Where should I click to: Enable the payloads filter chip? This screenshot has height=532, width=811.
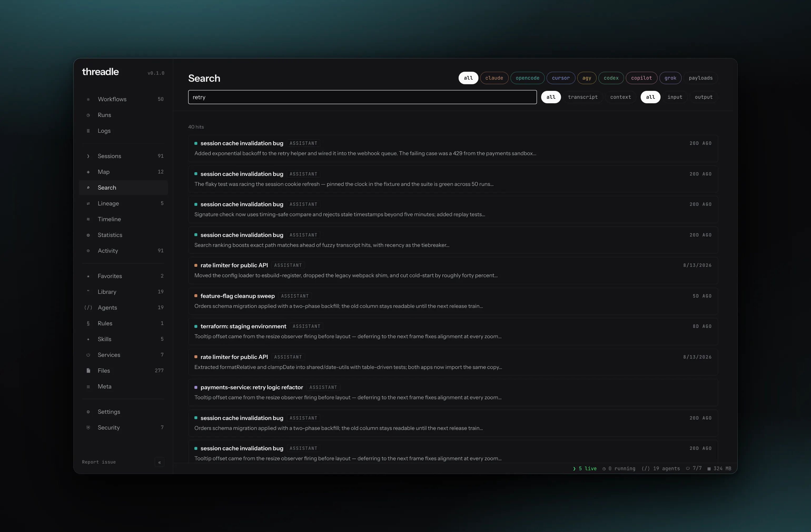tap(701, 78)
